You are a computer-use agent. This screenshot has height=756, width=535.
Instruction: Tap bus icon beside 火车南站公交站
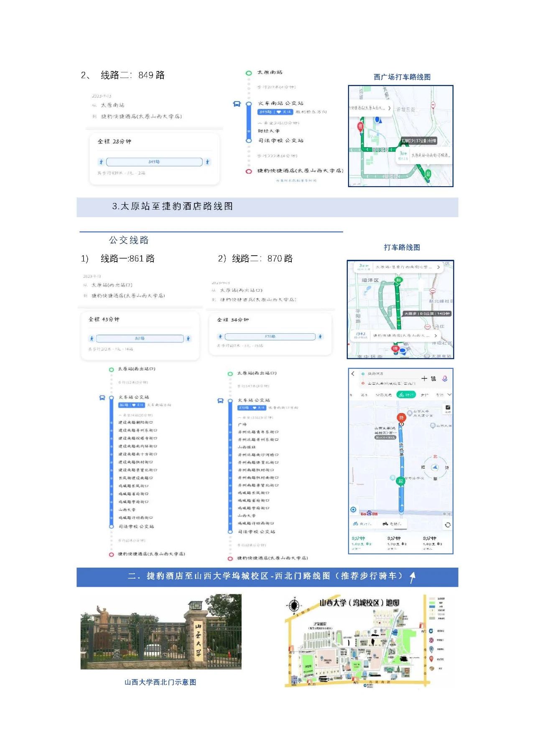(237, 104)
